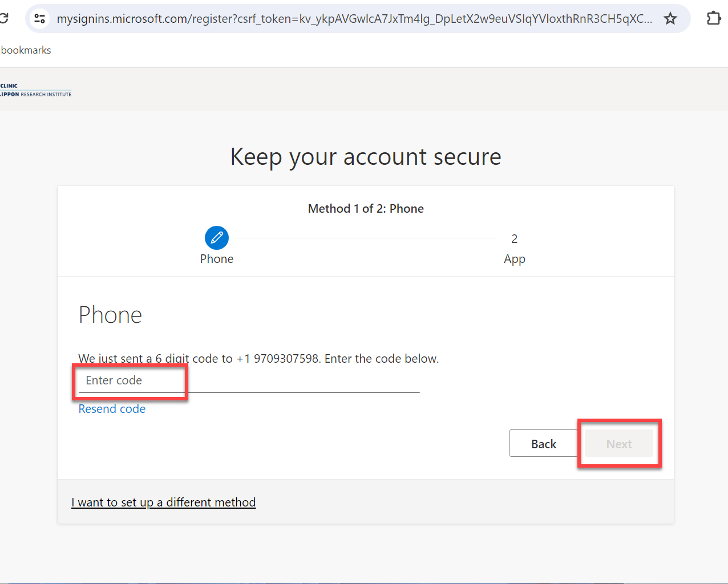Bookmark this page with the star icon
728x584 pixels.
[x=670, y=19]
